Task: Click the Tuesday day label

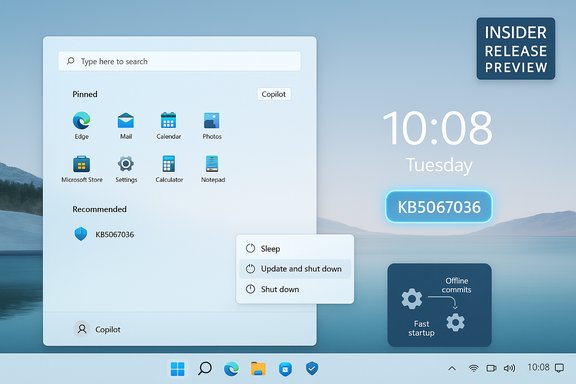Action: pyautogui.click(x=439, y=165)
